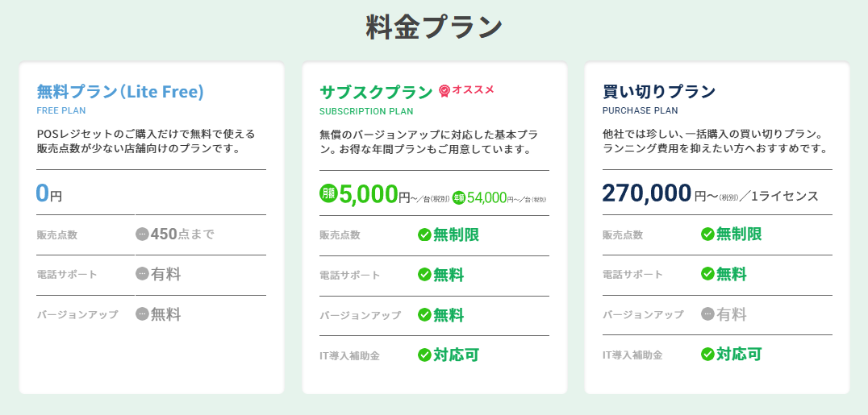Click checkmark for purchase plan phone support

coord(707,274)
